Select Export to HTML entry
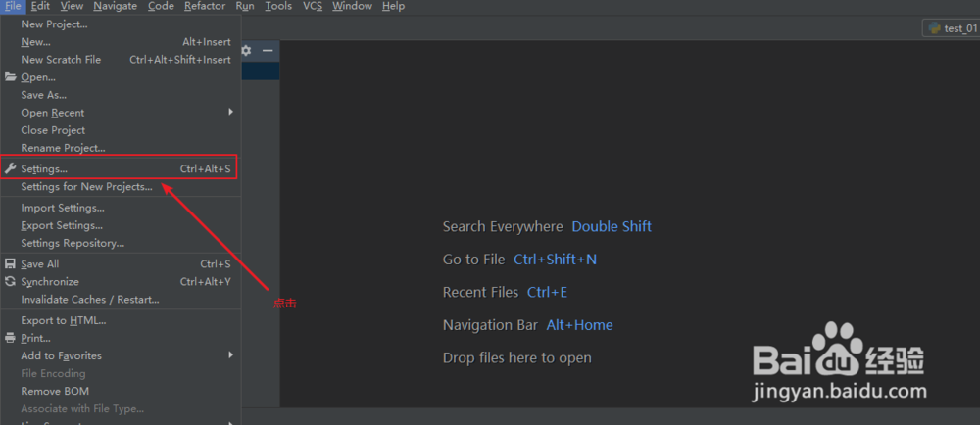 pyautogui.click(x=64, y=320)
